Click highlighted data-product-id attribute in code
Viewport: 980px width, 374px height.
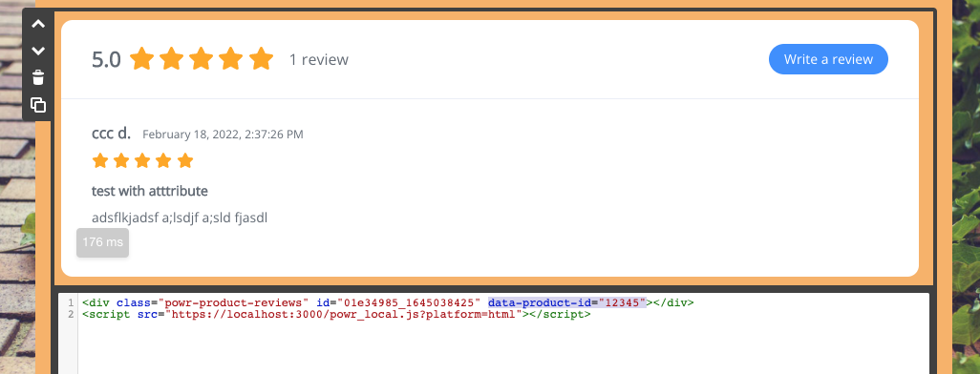pyautogui.click(x=566, y=302)
